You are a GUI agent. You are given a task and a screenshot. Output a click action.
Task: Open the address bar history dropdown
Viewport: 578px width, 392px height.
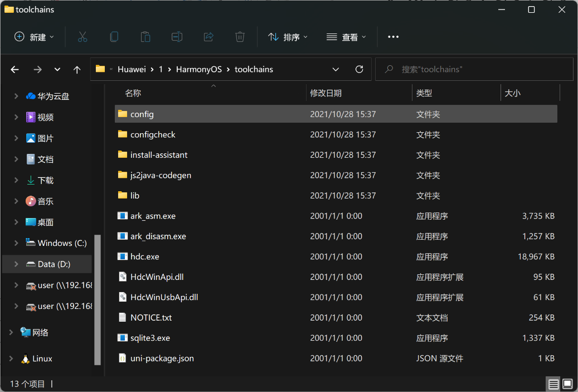[336, 69]
